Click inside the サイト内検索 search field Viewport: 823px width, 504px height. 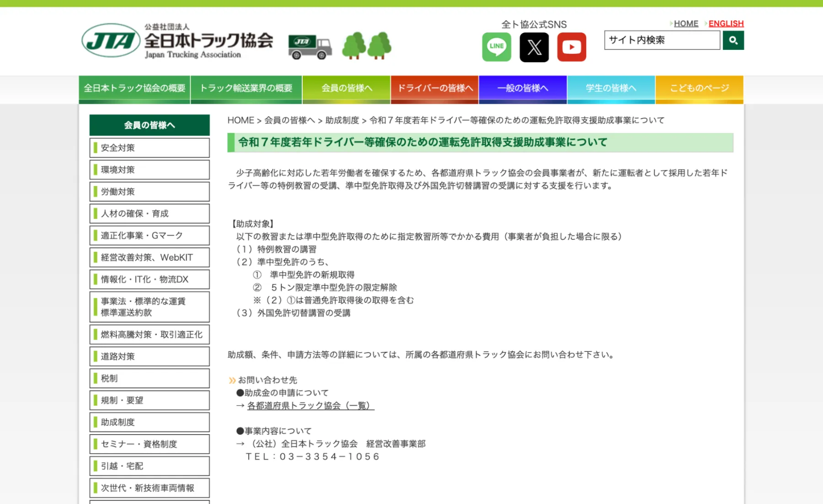(662, 40)
